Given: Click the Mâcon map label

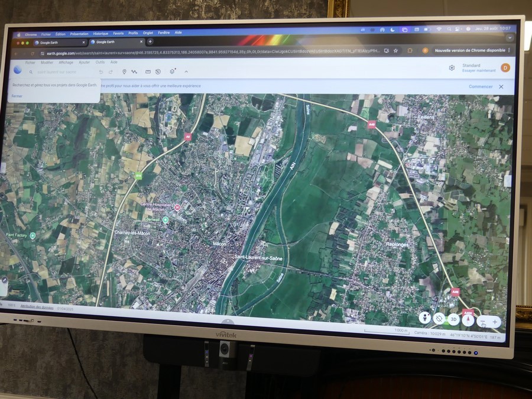Looking at the screenshot, I should [x=219, y=244].
